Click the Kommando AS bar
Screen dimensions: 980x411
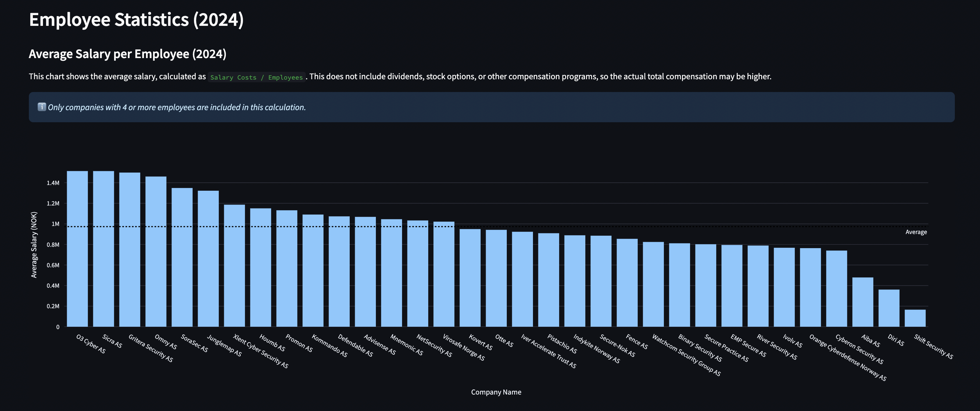(313, 271)
